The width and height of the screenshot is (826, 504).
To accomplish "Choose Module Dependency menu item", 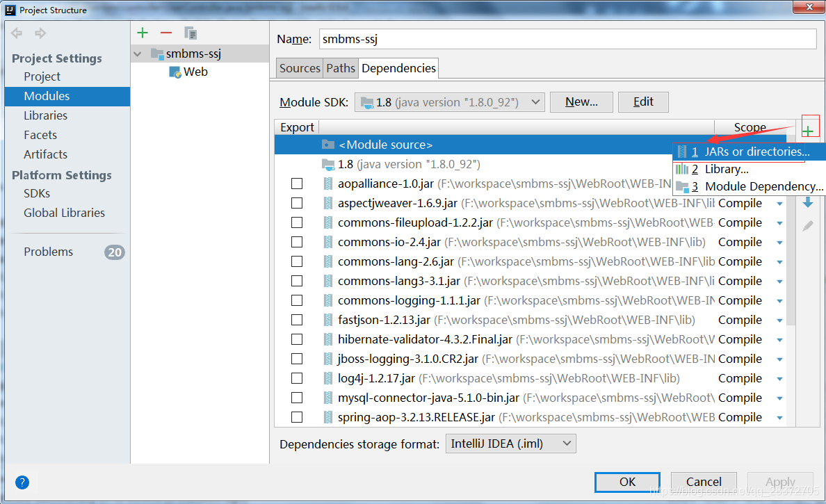I will coord(749,186).
